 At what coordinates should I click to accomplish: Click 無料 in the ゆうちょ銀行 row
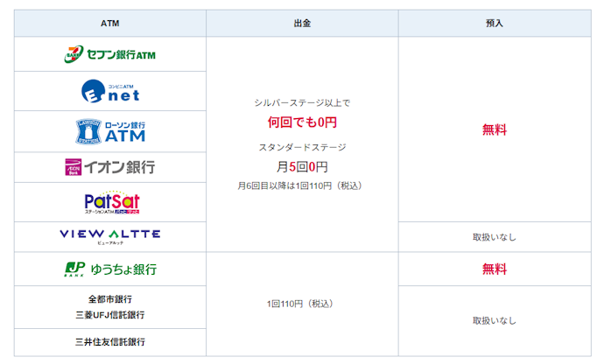pyautogui.click(x=495, y=269)
